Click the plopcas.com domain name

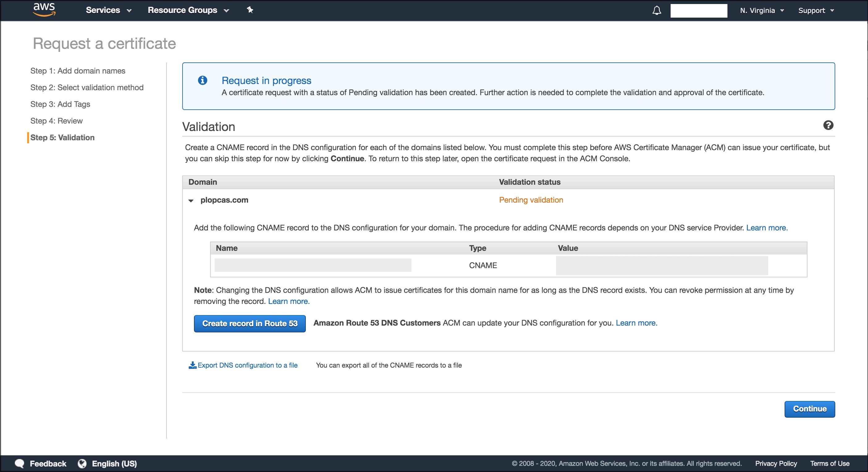[224, 200]
